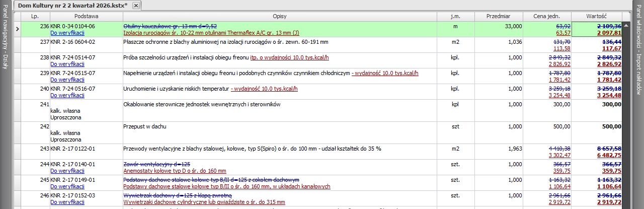
Task: Select the unit m2 in row 243
Action: [x=455, y=149]
